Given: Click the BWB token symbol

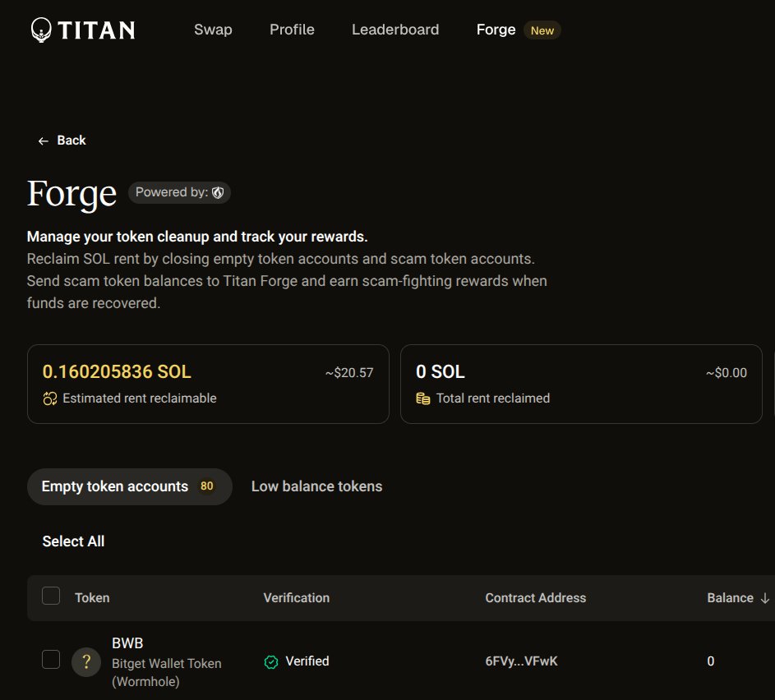Looking at the screenshot, I should coord(127,643).
